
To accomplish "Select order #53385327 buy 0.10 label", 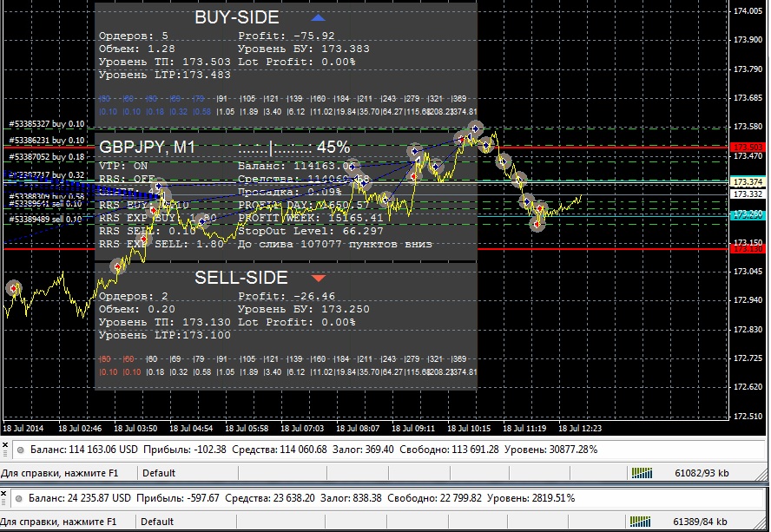I will pos(46,124).
